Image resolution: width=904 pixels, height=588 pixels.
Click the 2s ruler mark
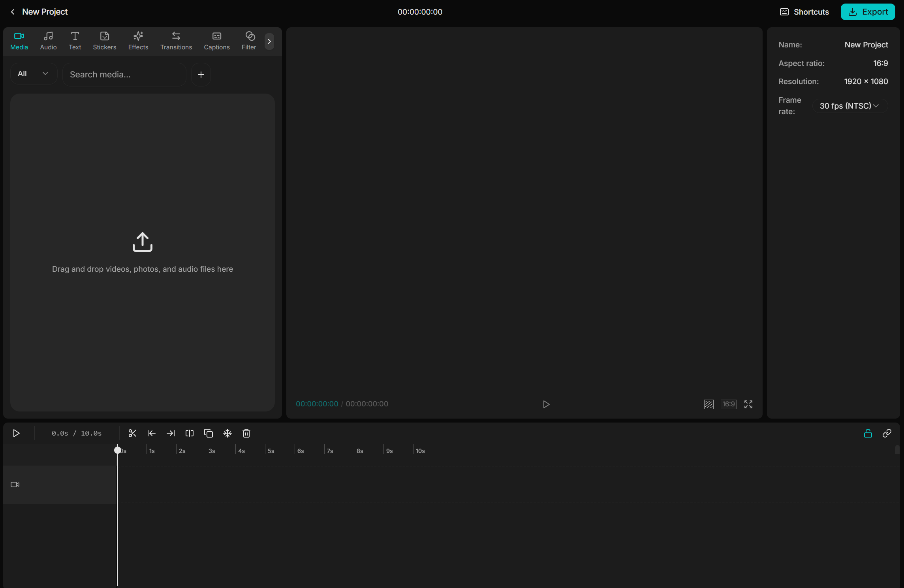pyautogui.click(x=182, y=451)
